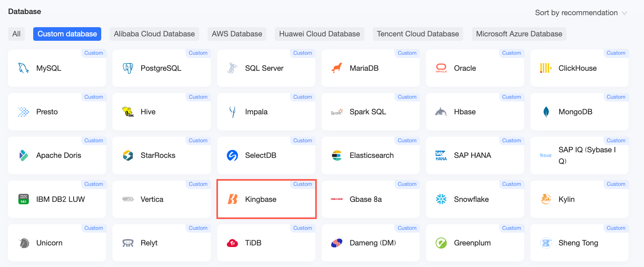Select the PostgreSQL elephant icon
This screenshot has height=267, width=644.
click(x=128, y=68)
